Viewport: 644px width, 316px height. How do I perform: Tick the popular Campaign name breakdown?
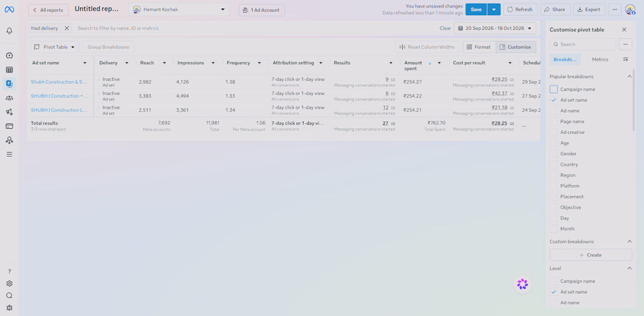[554, 89]
